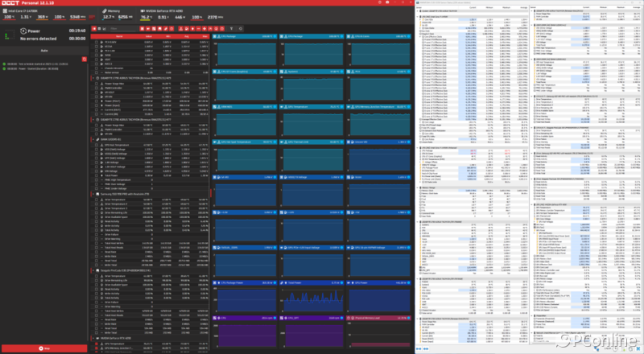Viewport: 644px width, 354px height.
Task: Click blue dot on GPU Thermal Limit graph
Action: pyautogui.click(x=341, y=142)
